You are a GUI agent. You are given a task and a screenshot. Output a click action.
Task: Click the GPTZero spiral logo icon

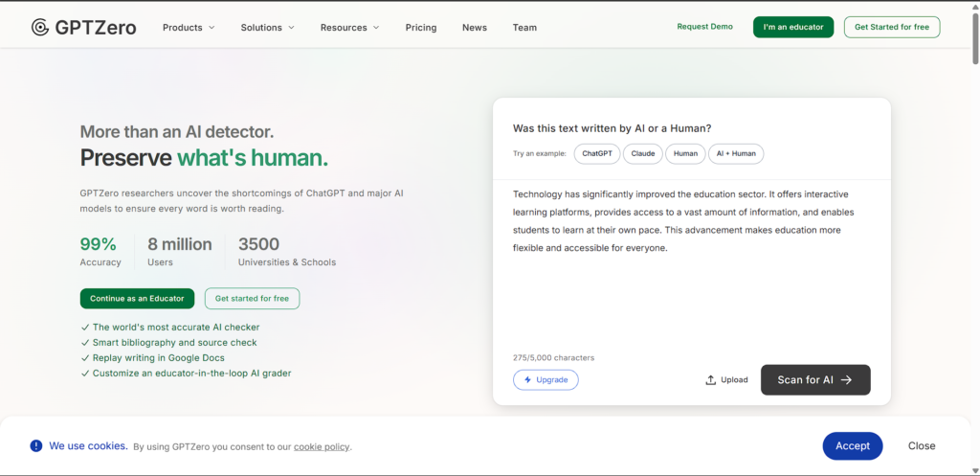click(40, 27)
